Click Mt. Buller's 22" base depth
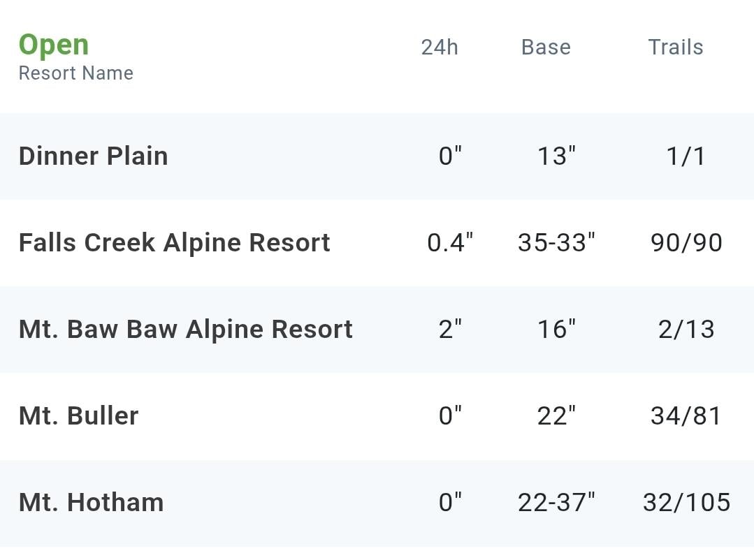 [556, 415]
